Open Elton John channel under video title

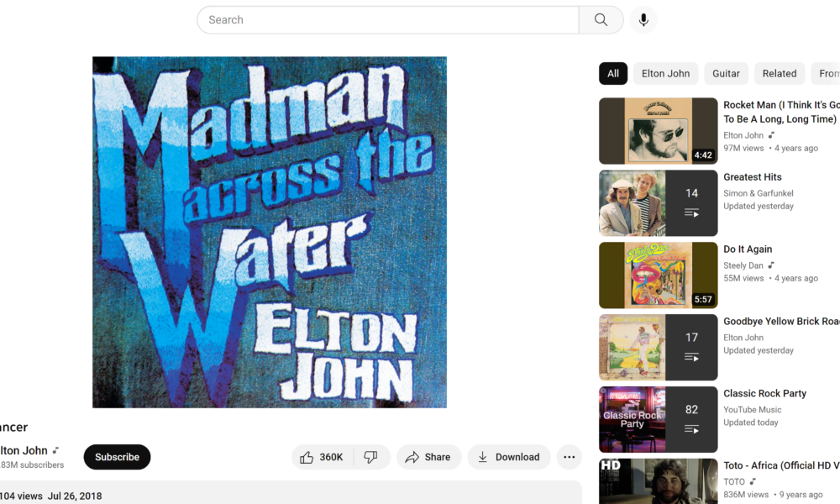[24, 450]
